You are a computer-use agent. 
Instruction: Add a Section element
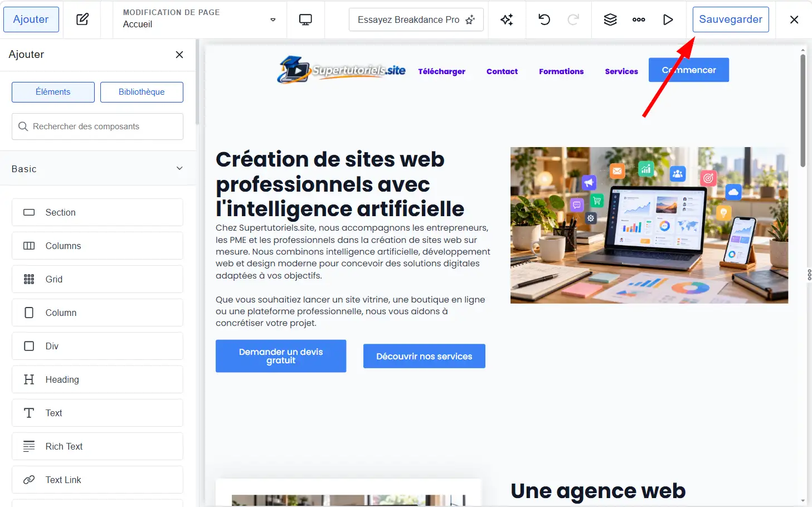[98, 212]
